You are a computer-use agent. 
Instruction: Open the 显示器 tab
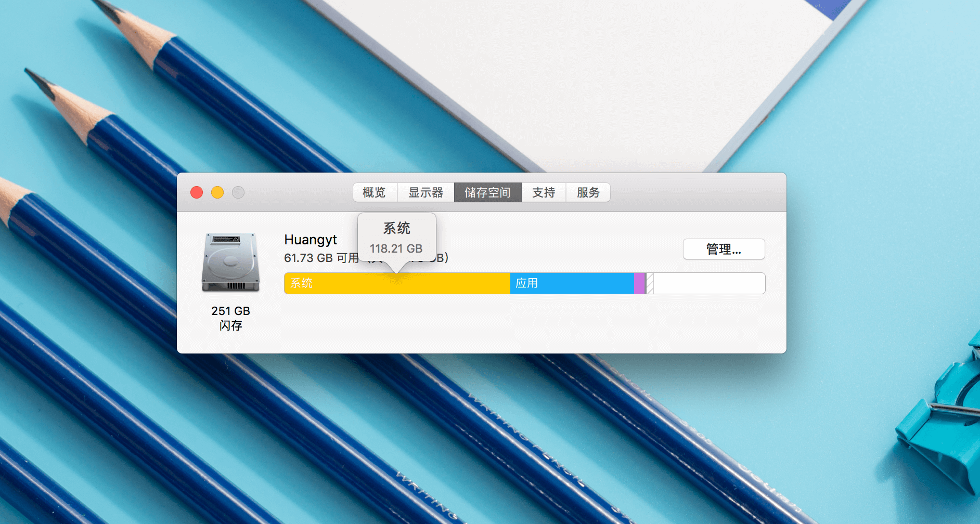coord(425,192)
